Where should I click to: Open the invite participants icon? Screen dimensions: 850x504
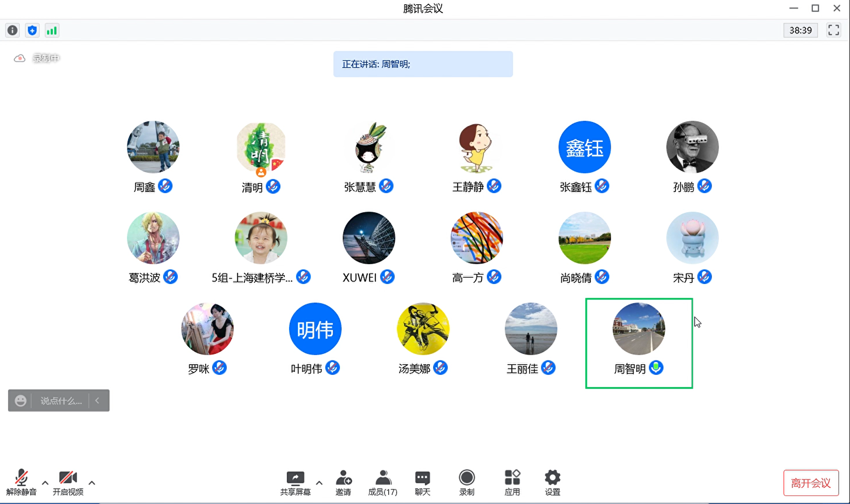[343, 482]
